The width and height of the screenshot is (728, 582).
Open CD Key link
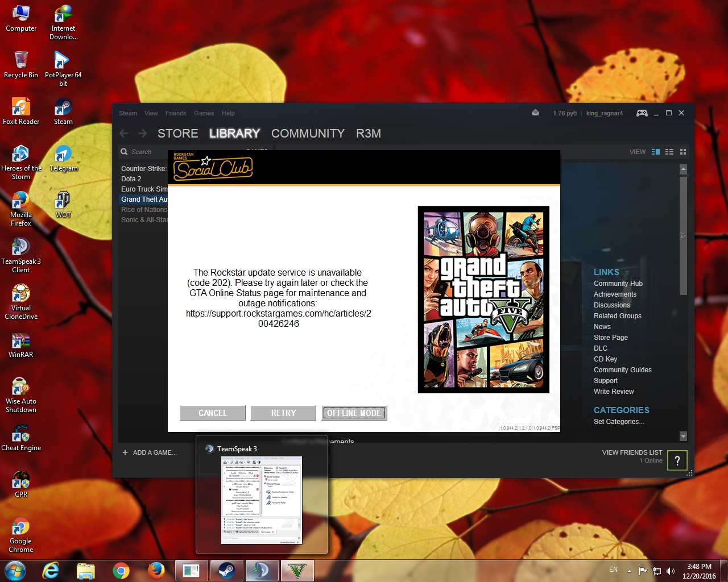(x=605, y=359)
